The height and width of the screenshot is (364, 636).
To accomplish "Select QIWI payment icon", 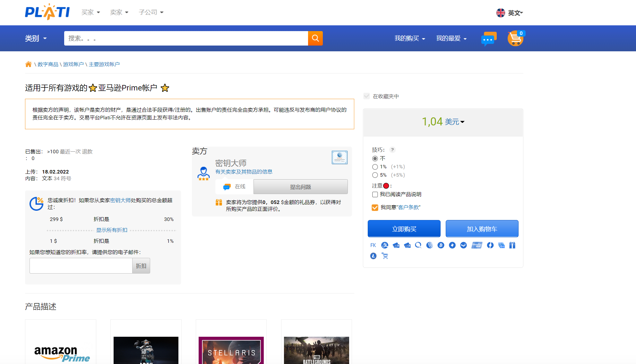I will 418,245.
